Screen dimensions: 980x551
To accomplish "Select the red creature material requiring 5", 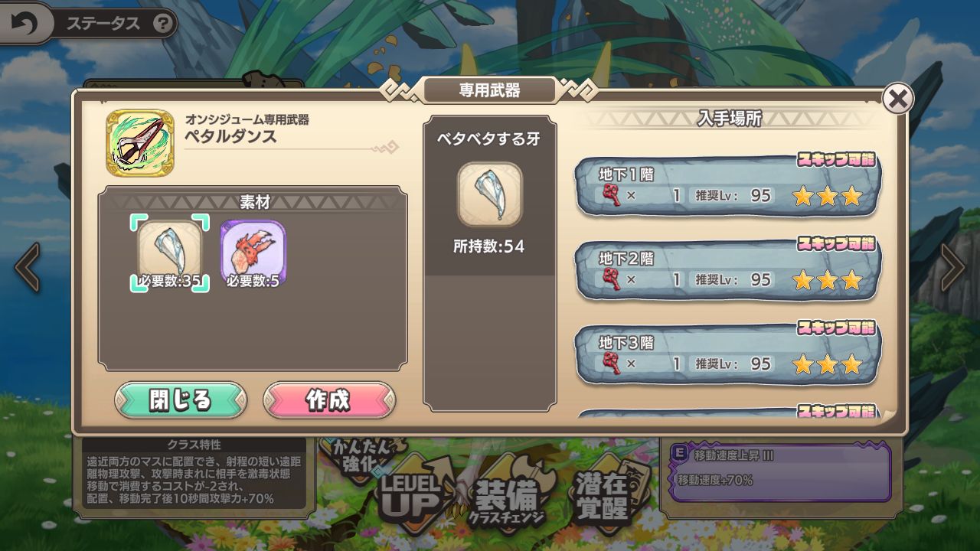I will [253, 253].
